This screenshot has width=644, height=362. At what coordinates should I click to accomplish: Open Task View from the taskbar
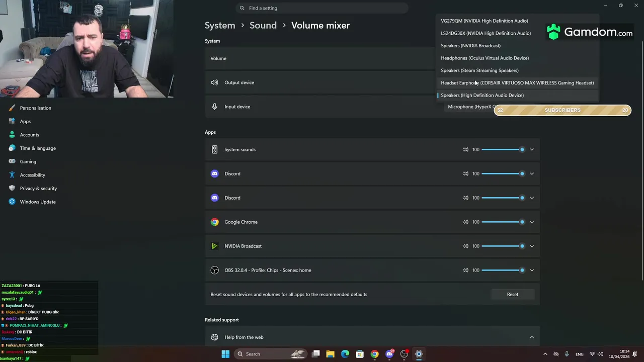coord(316,354)
